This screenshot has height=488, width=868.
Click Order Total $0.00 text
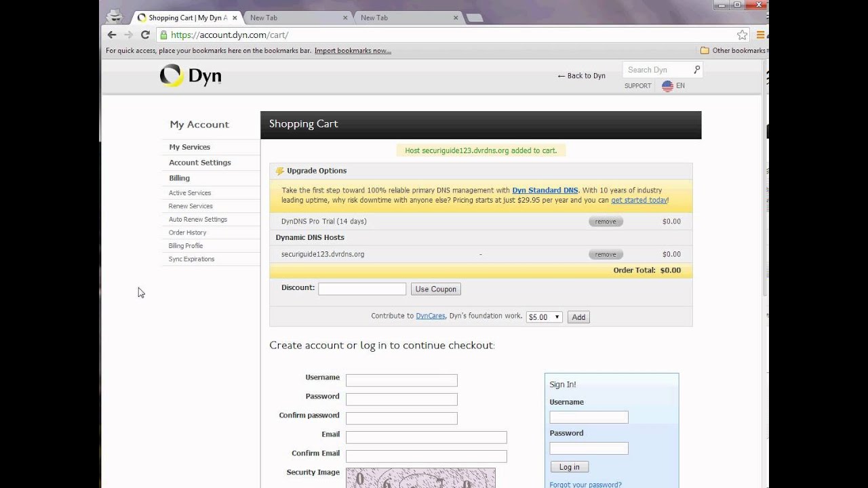(647, 270)
